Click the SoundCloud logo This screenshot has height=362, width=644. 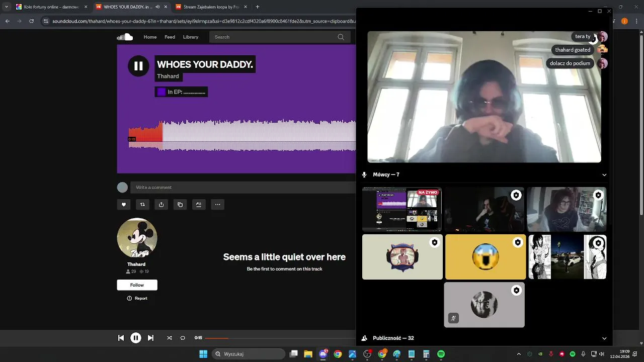tap(125, 37)
